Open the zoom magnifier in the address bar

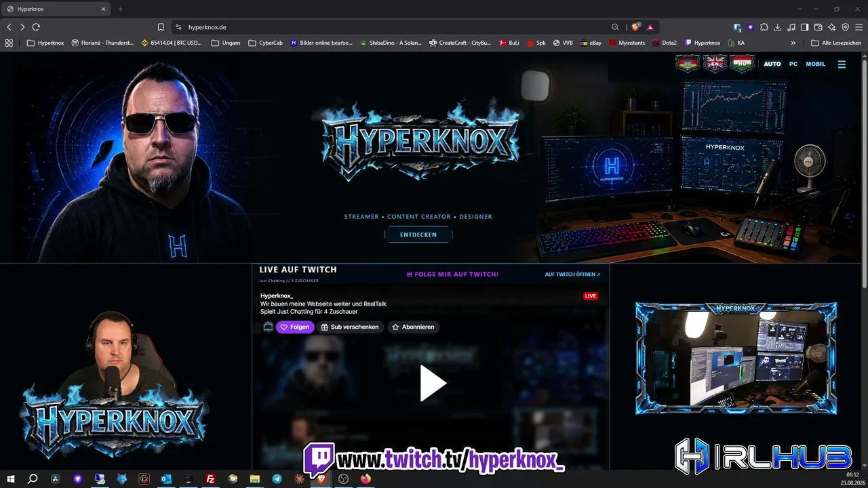click(x=615, y=27)
